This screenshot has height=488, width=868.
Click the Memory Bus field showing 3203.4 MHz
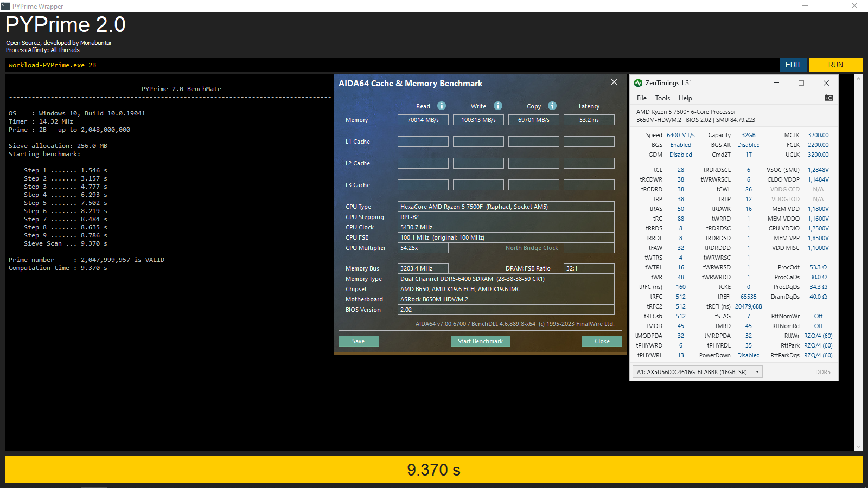(x=423, y=268)
